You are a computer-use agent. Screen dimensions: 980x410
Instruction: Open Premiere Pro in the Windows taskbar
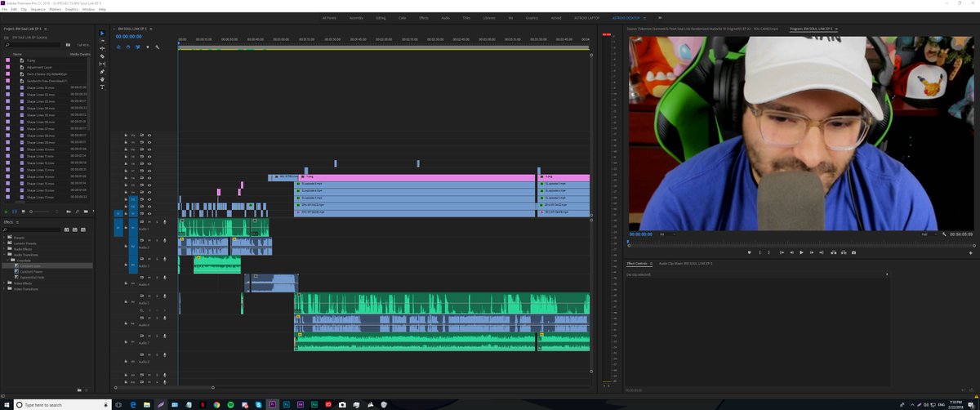pos(273,403)
